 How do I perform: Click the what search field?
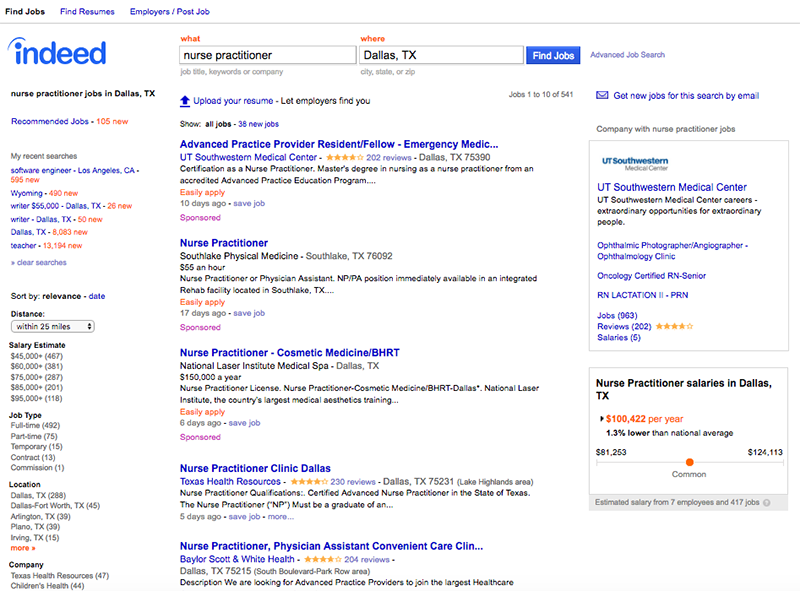[x=267, y=55]
